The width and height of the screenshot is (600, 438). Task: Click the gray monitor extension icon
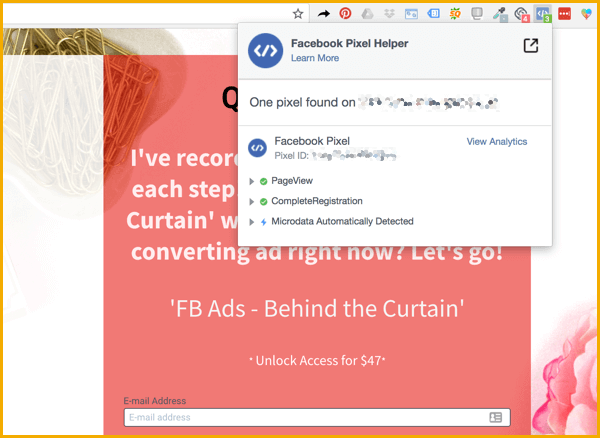click(x=477, y=14)
